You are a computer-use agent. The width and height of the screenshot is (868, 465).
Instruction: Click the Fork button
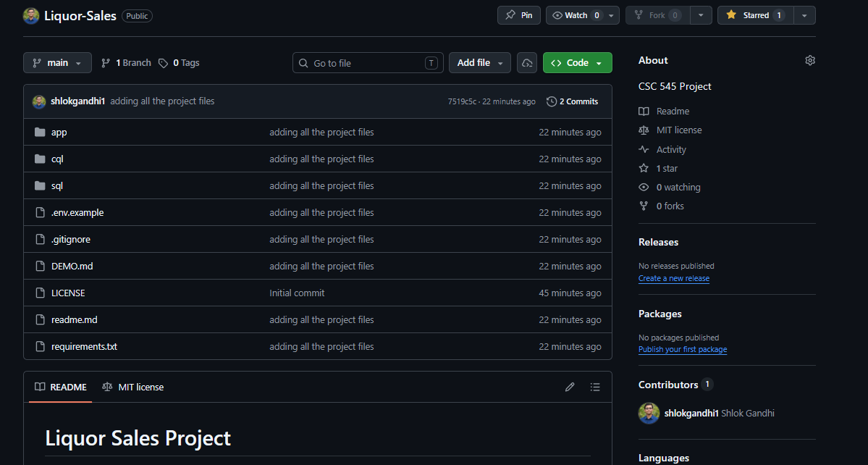(x=658, y=15)
